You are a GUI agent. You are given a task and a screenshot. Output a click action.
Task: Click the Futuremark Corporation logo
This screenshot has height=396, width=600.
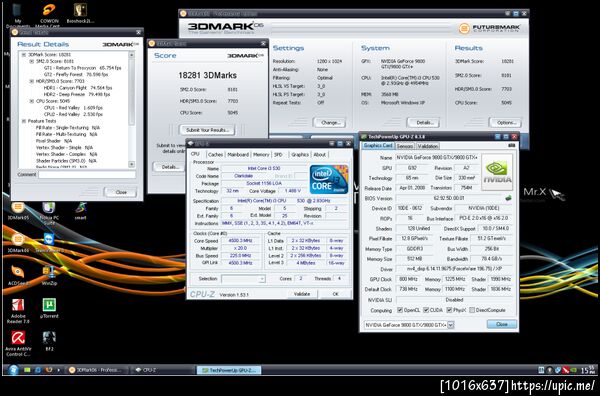[x=489, y=28]
